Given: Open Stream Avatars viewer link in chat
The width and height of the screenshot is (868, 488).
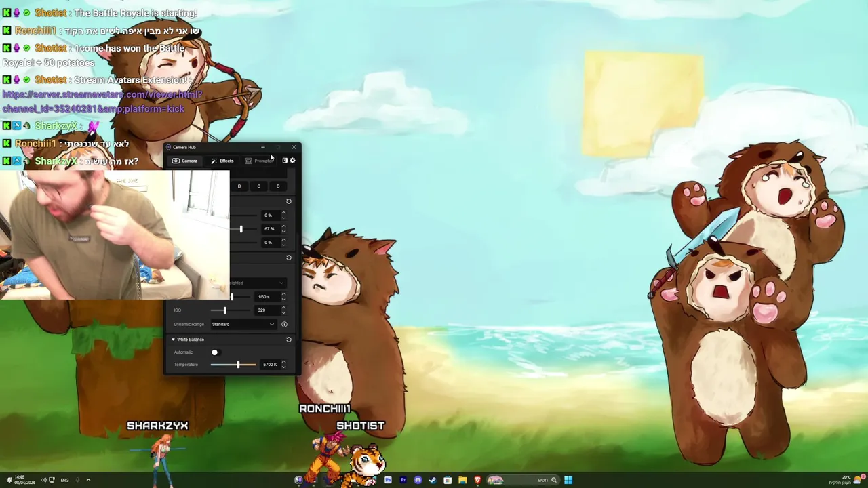Looking at the screenshot, I should coord(102,102).
